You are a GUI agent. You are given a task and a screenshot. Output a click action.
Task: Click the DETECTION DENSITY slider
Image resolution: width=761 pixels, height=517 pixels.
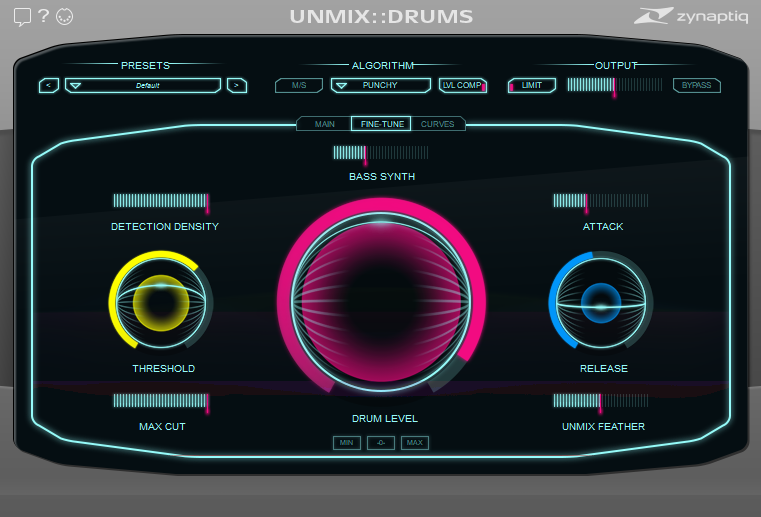click(161, 201)
